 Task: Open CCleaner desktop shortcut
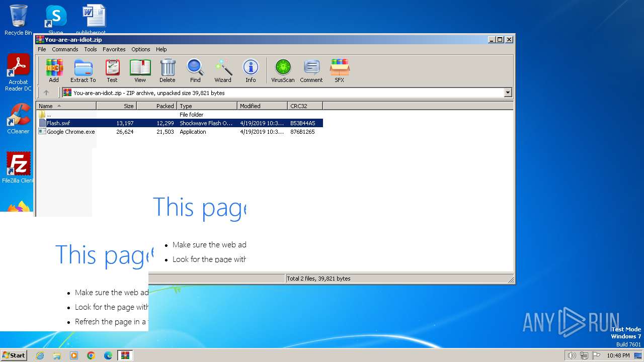tap(18, 119)
